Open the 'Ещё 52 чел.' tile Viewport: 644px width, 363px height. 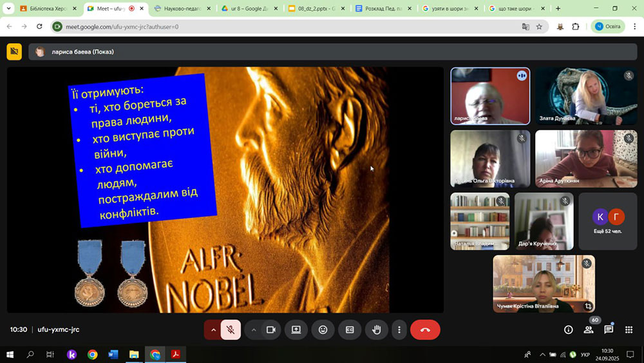pyautogui.click(x=608, y=221)
